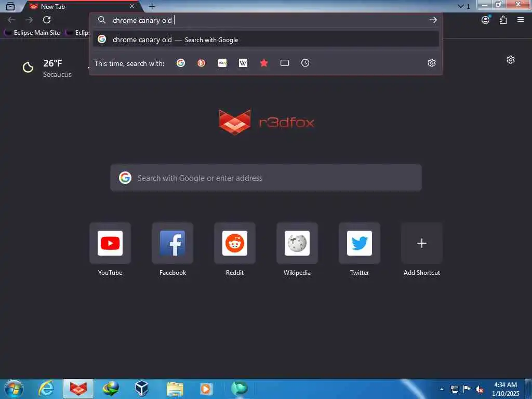Click the r3dfox logo
Screen dimensions: 532x399
click(x=267, y=122)
